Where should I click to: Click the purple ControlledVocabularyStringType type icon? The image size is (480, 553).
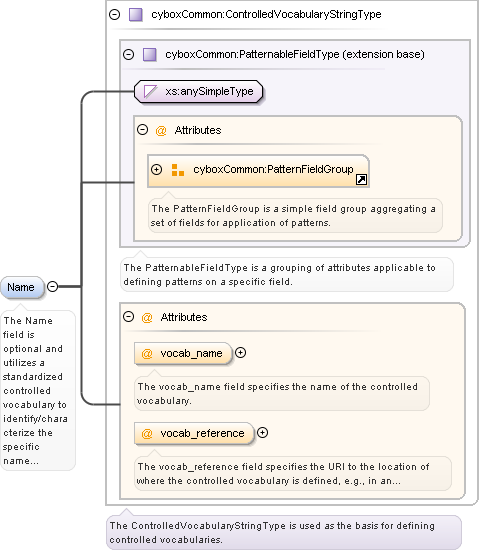136,15
